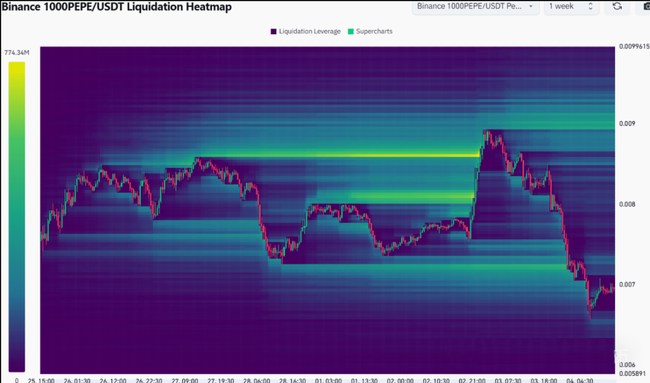Click the up-down arrows beside 1 week
This screenshot has width=650, height=383.
tap(590, 6)
